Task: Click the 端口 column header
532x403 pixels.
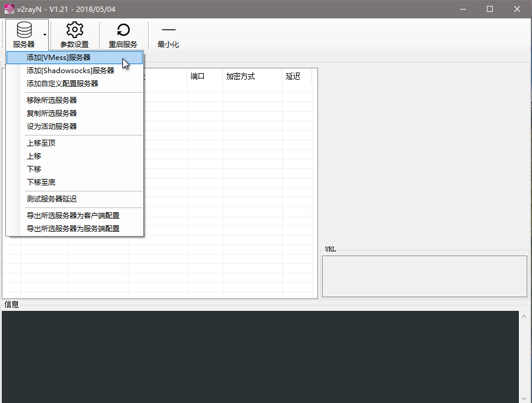Action: (x=205, y=76)
